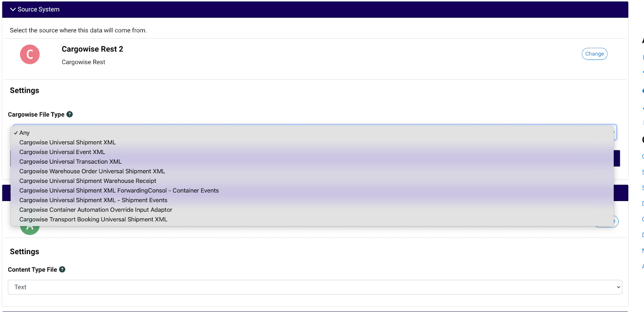Click the Change button for Cargowise Rest 2
644x312 pixels.
(594, 54)
